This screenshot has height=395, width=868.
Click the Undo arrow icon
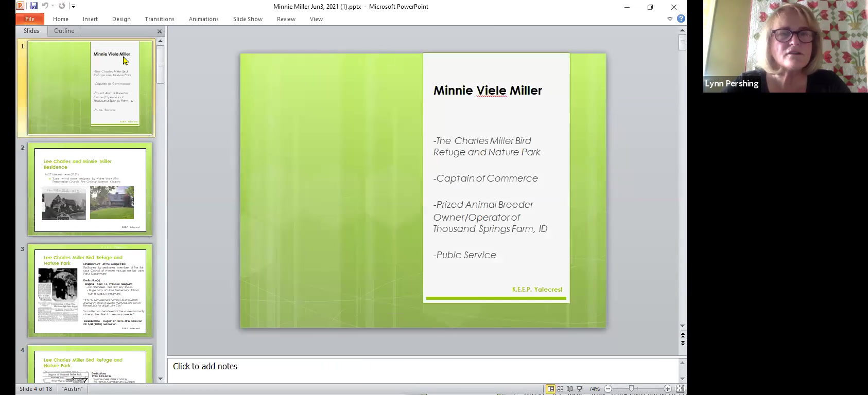click(45, 6)
